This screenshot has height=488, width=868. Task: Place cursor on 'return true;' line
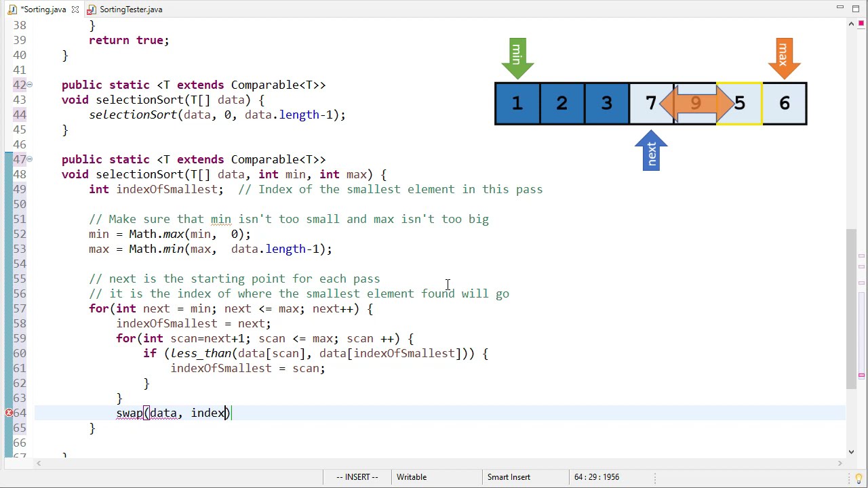coord(129,40)
